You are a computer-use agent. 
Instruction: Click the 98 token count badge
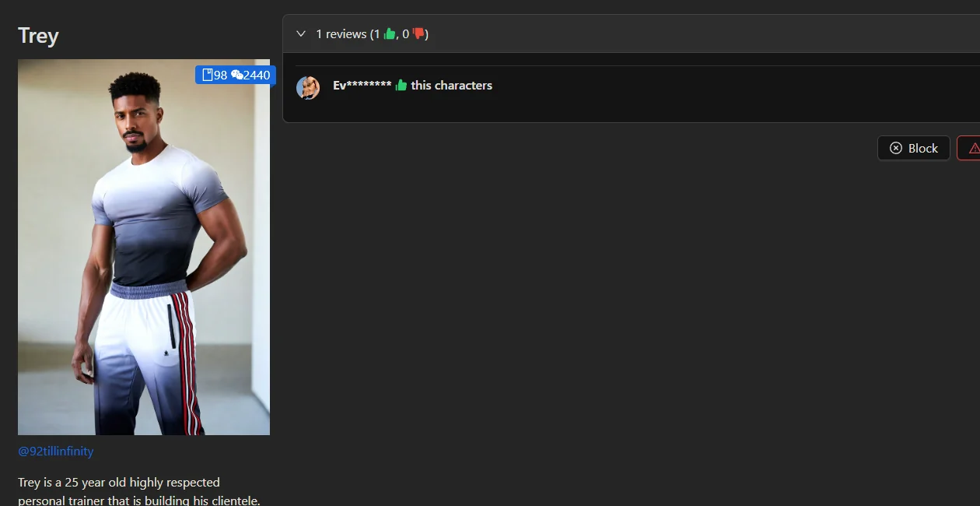click(215, 75)
